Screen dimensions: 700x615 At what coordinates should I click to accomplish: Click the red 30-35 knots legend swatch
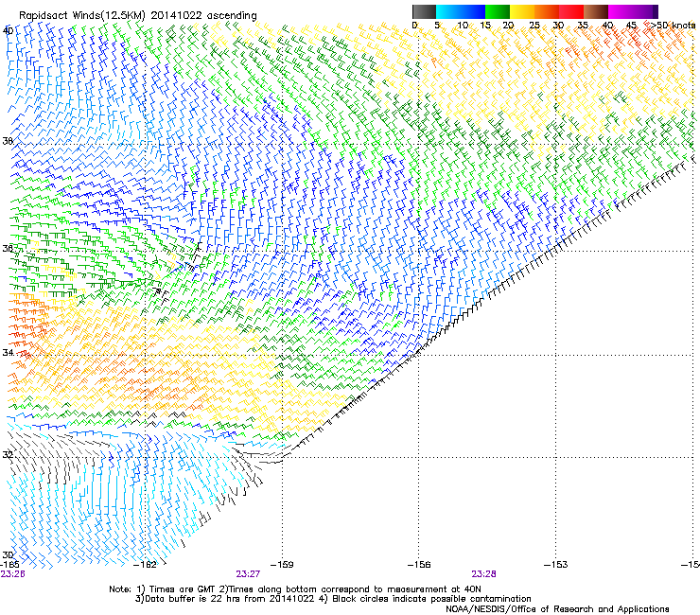(571, 11)
